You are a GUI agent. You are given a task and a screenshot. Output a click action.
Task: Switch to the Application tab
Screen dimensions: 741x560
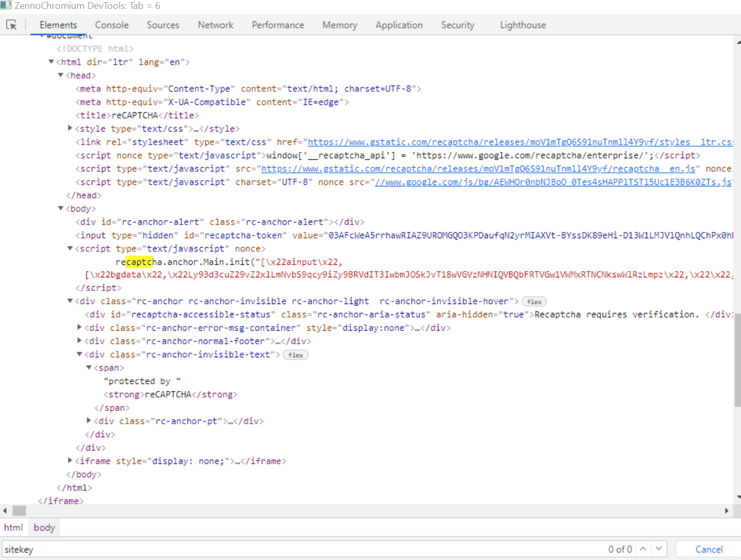coord(399,25)
